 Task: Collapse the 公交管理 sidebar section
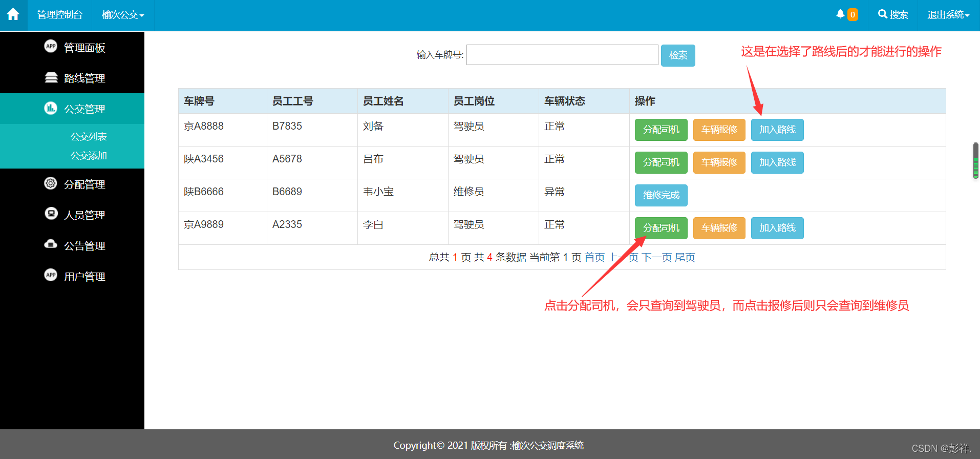72,109
